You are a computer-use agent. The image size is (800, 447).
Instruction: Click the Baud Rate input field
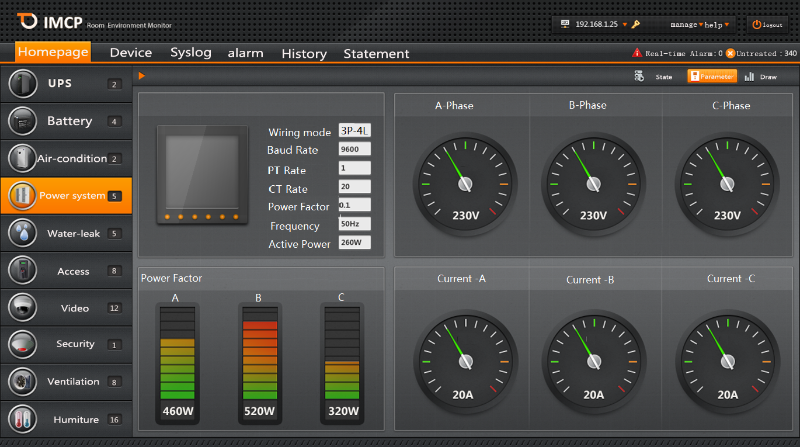pyautogui.click(x=355, y=149)
